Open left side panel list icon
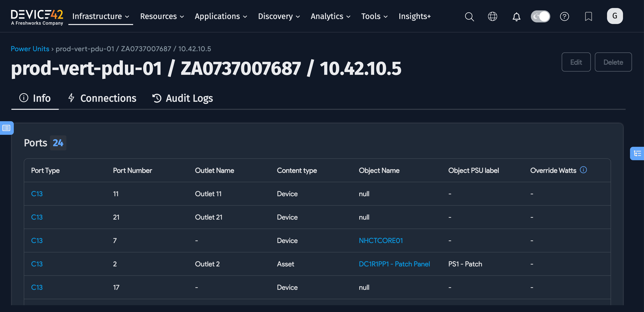 [6, 128]
